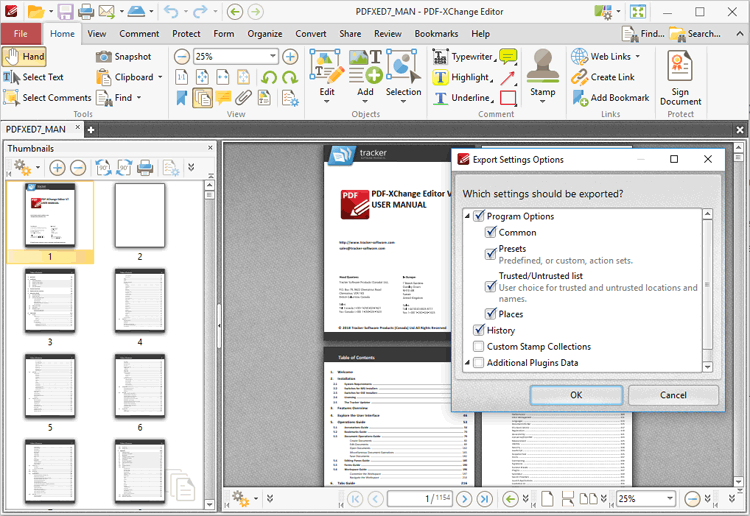Open the Protect ribbon tab
750x516 pixels.
pos(186,34)
